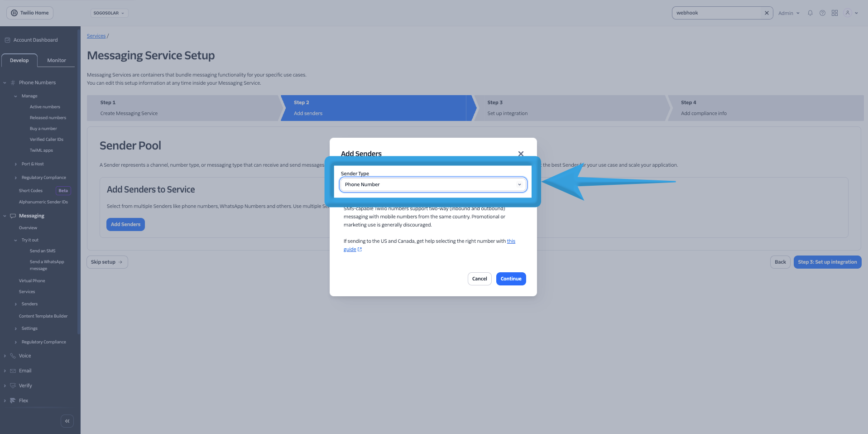Click the notifications bell icon
Screen dimensions: 868x434
[x=810, y=13]
